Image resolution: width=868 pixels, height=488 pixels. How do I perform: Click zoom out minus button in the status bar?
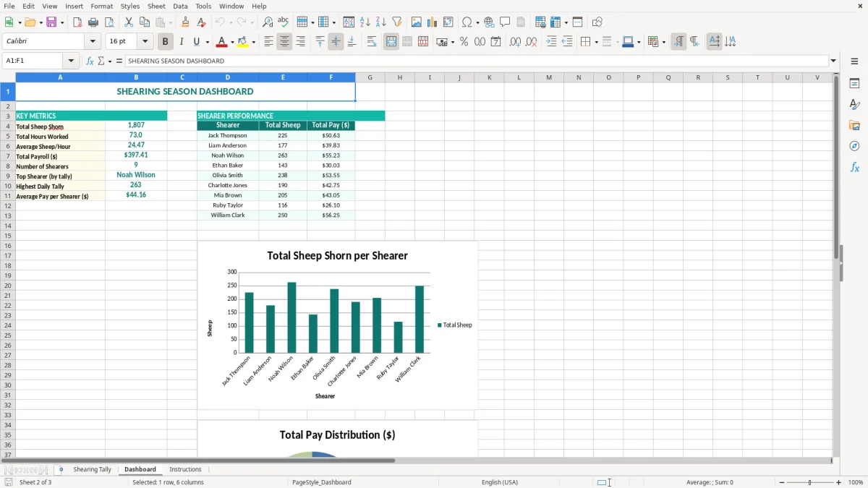[782, 482]
